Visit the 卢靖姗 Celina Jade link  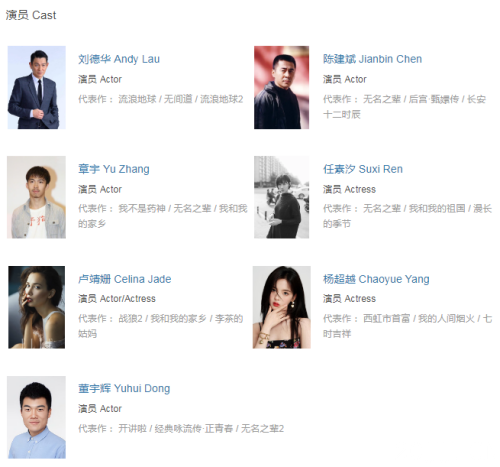(124, 279)
